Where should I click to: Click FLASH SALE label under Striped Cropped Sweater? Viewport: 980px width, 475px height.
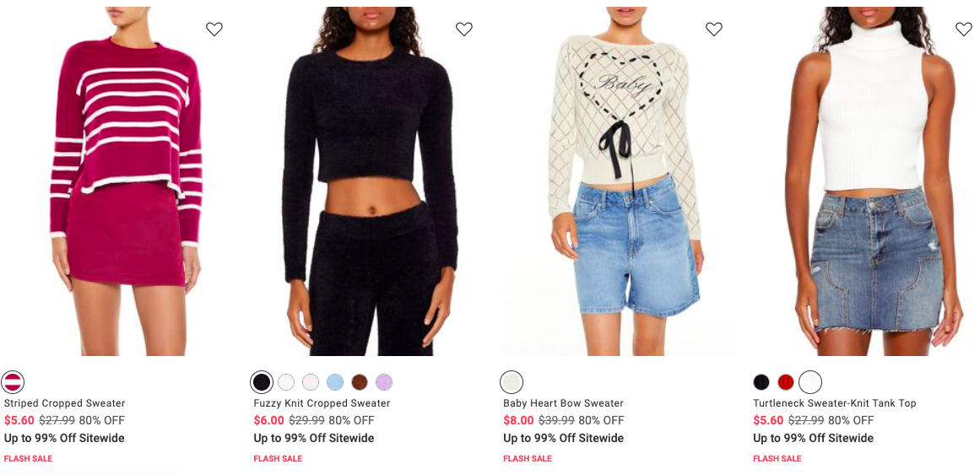pyautogui.click(x=28, y=459)
